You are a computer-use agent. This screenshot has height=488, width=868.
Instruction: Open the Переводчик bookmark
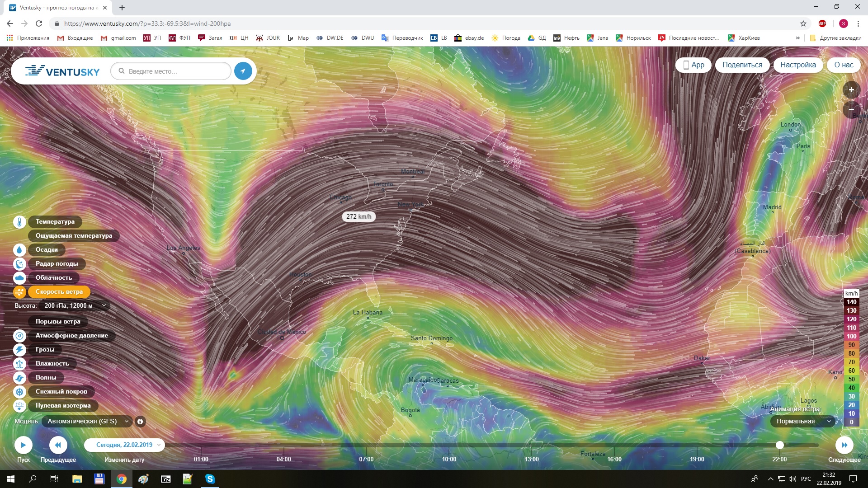[402, 38]
